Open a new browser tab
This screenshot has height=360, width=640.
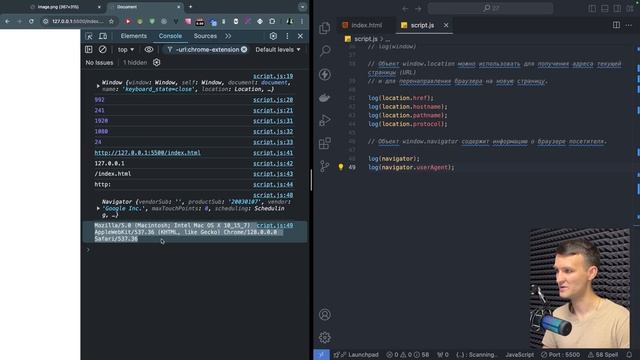tap(190, 7)
